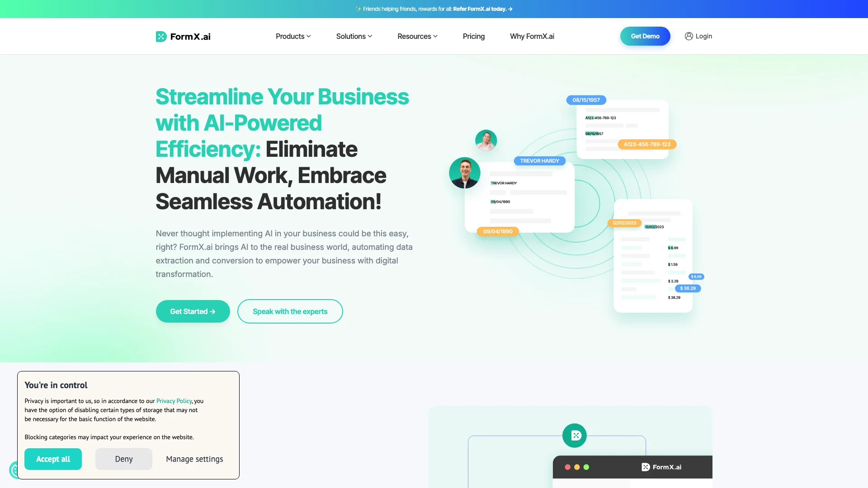The height and width of the screenshot is (488, 868).
Task: Click the name label Trevor Hardy tag
Action: (538, 161)
